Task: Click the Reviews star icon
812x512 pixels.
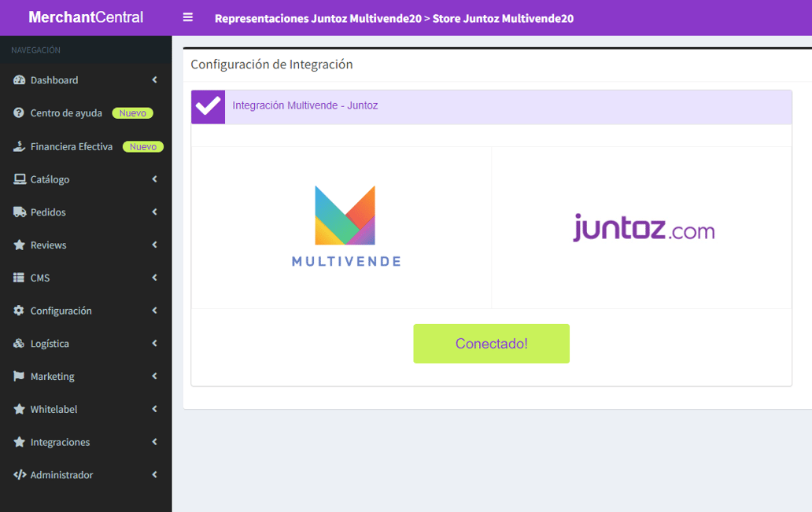Action: point(19,245)
